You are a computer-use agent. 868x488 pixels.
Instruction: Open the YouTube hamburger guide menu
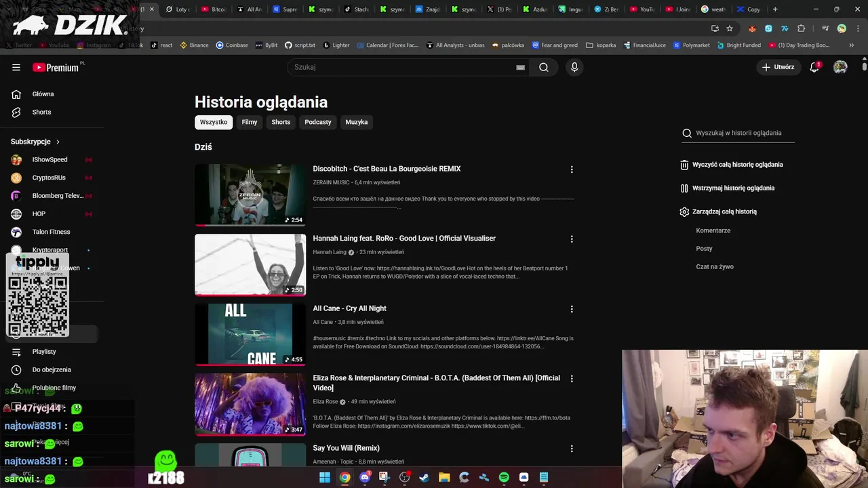[x=16, y=67]
